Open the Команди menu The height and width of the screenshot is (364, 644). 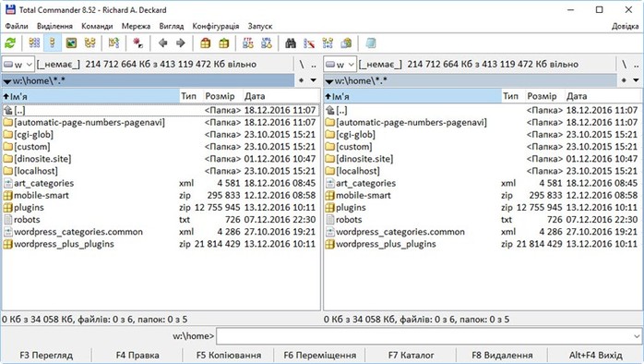[97, 26]
